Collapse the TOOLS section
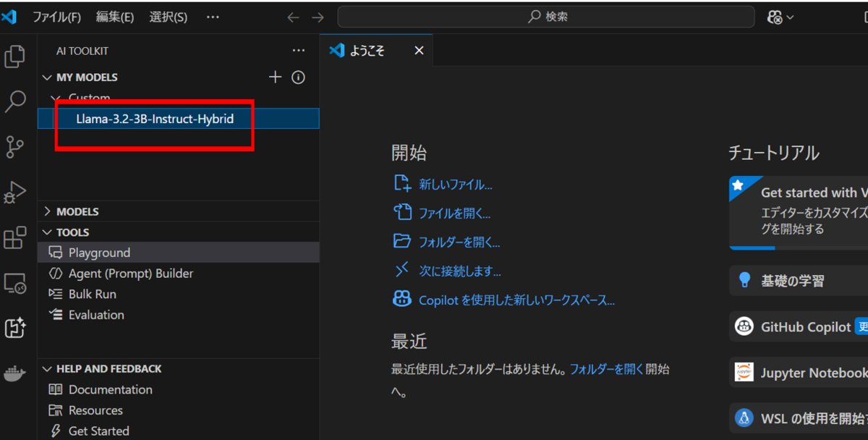This screenshot has width=868, height=440. 48,232
